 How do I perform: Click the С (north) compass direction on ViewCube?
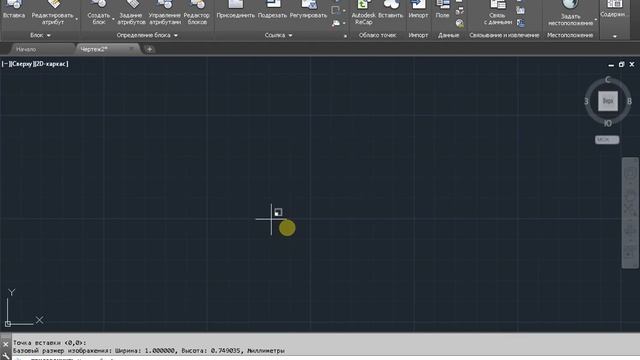pos(608,80)
